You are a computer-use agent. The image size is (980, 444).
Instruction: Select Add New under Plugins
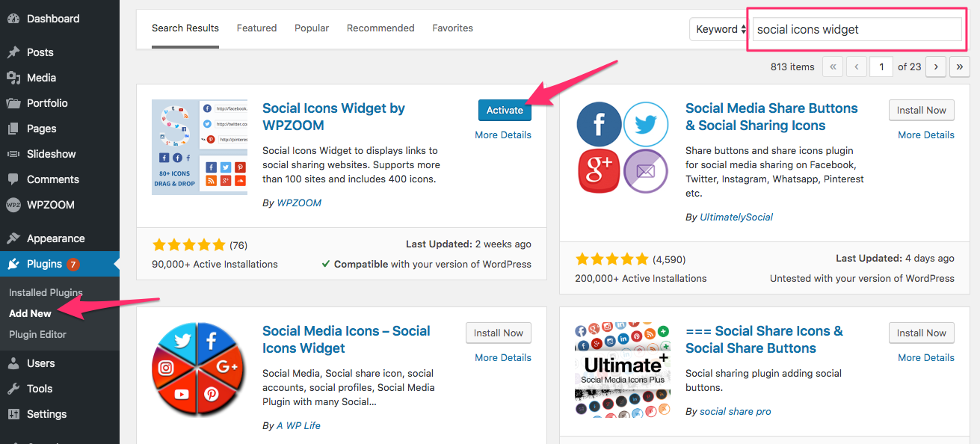pos(30,313)
